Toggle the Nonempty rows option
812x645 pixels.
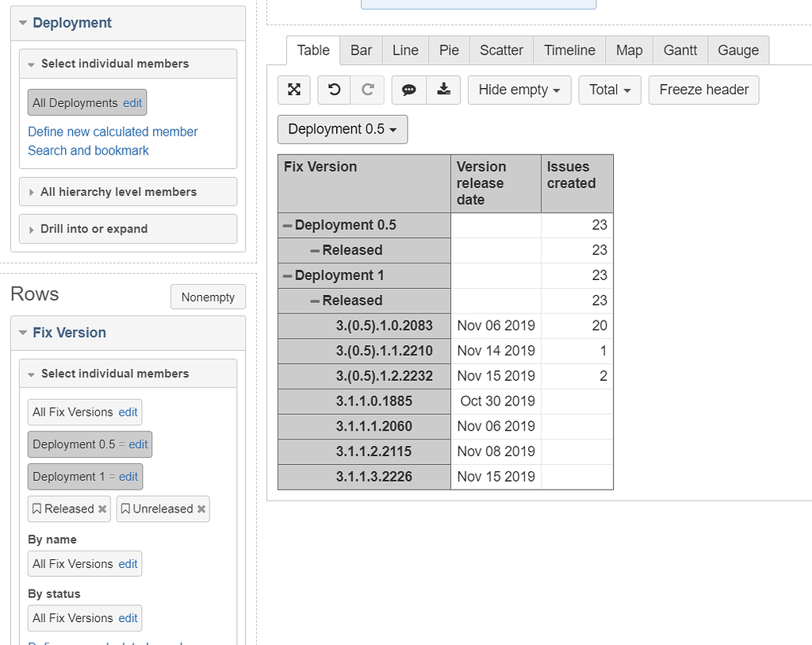[x=208, y=297]
